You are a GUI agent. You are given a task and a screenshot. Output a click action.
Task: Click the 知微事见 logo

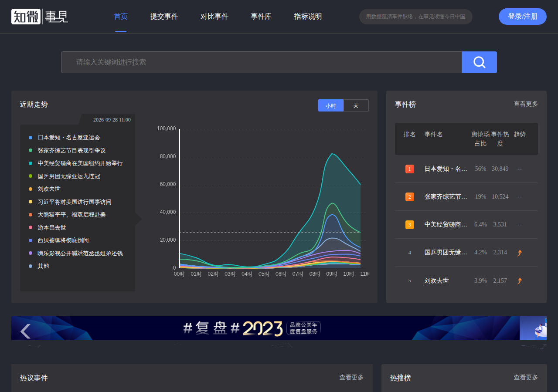pyautogui.click(x=40, y=17)
